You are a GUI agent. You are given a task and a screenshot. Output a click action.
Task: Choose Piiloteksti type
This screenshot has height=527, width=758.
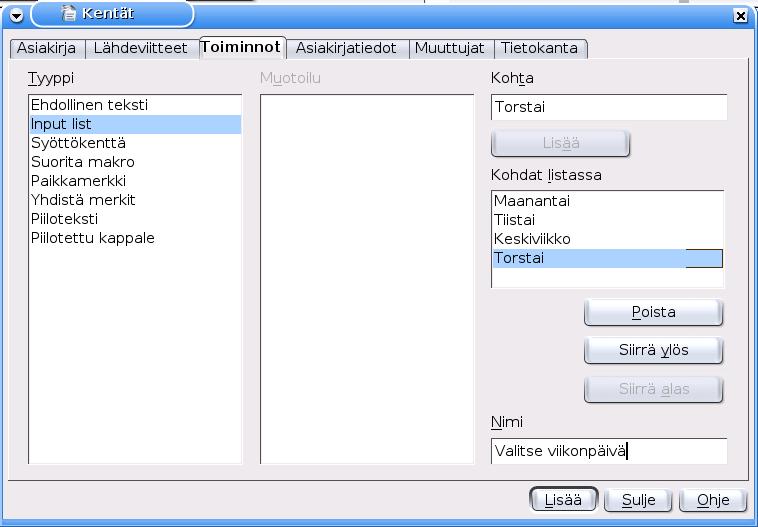[135, 219]
